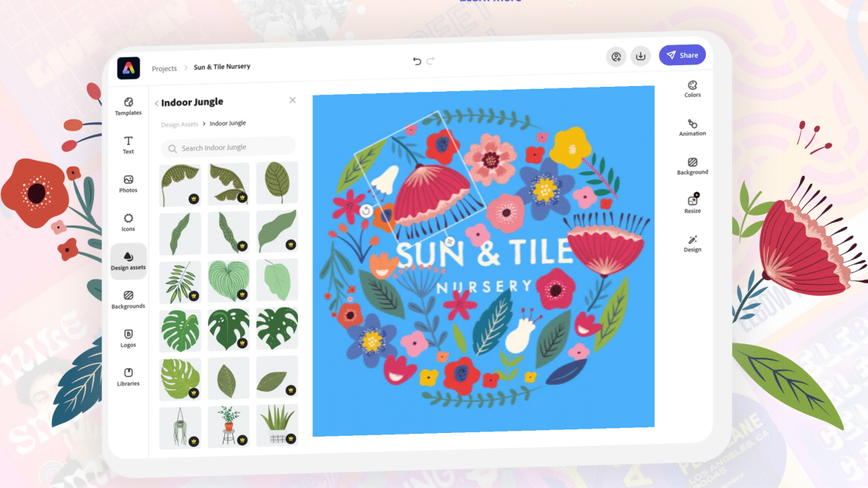Open the Logos panel
This screenshot has width=868, height=488.
click(x=128, y=338)
